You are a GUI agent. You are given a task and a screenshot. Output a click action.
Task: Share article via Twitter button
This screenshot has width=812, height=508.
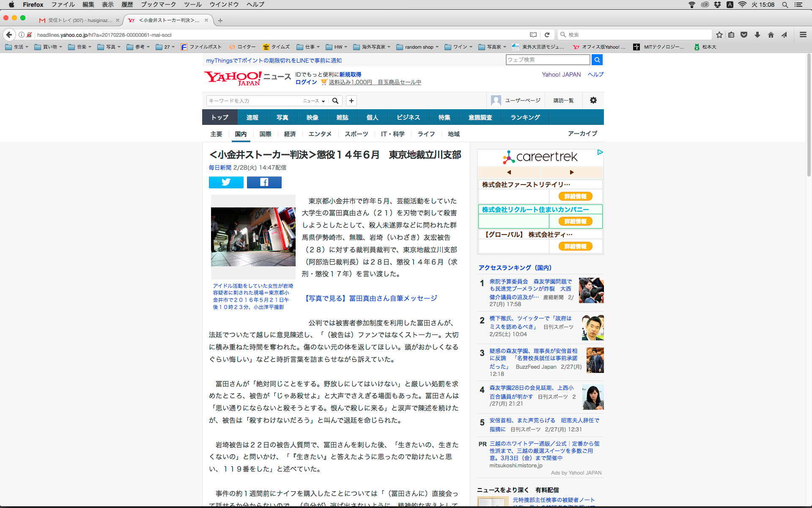click(x=226, y=182)
